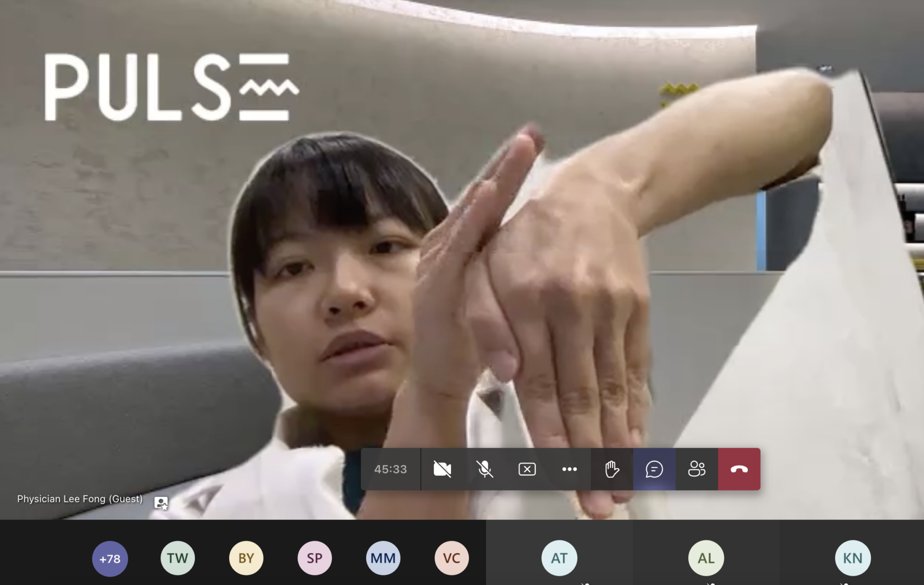Open the KN participant tile
Viewport: 924px width, 585px height.
[852, 558]
